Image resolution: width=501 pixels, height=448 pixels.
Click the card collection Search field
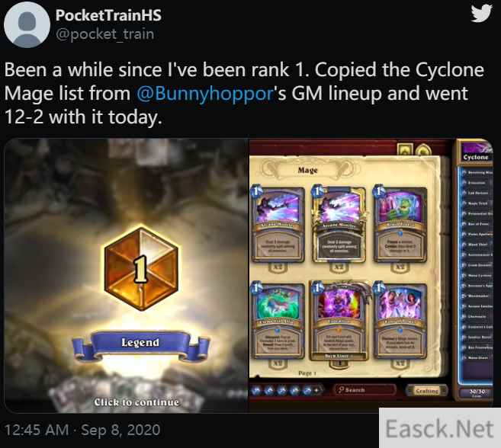pyautogui.click(x=365, y=390)
